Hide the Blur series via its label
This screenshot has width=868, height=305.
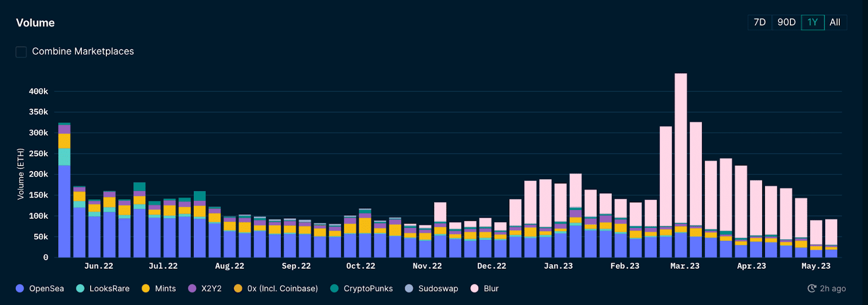click(491, 289)
